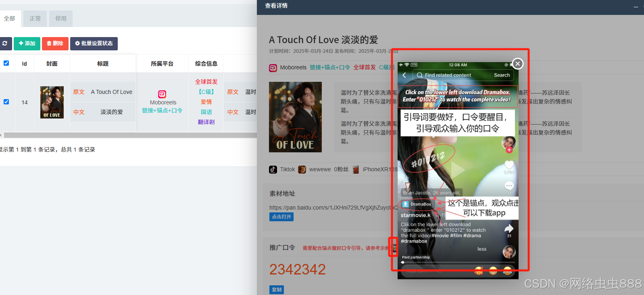Click the #dramabox hashtag in caption
The width and height of the screenshot is (644, 295).
click(x=414, y=241)
